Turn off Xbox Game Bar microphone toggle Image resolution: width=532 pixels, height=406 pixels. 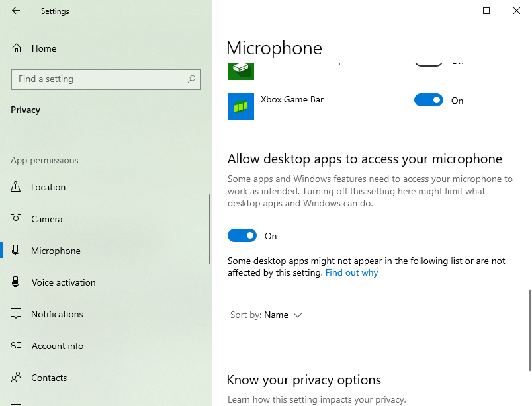coord(428,101)
